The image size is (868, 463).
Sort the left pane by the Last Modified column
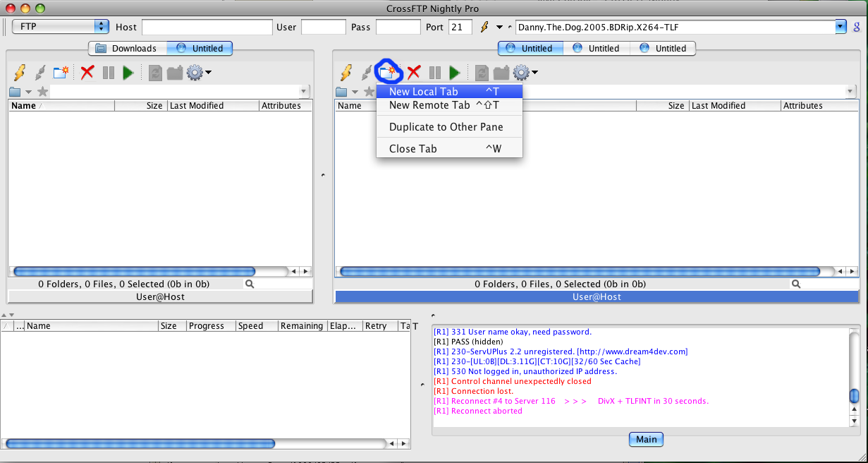212,106
